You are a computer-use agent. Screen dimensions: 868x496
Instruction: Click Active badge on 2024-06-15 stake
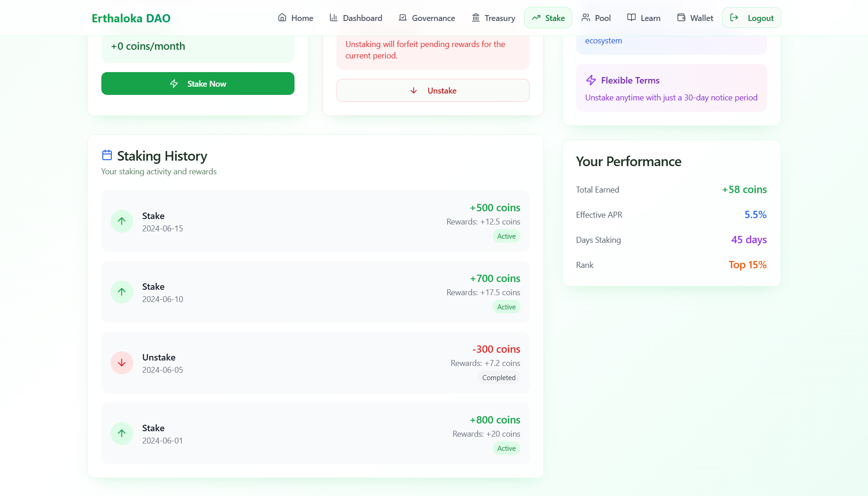coord(506,236)
